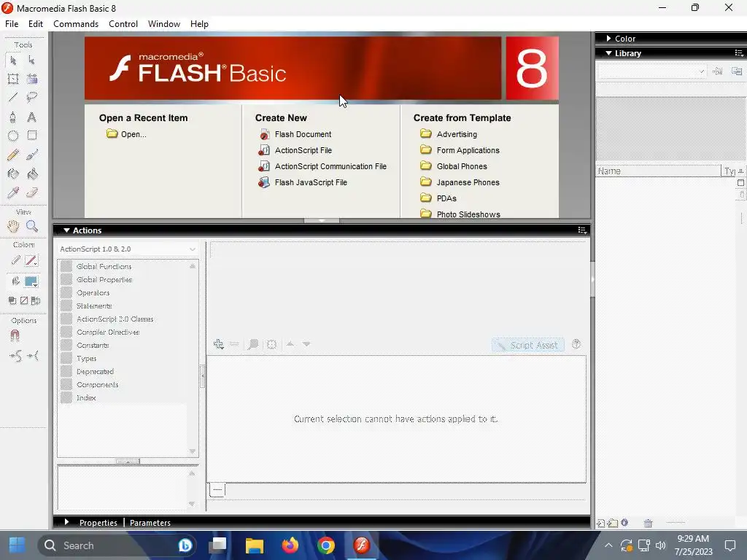747x560 pixels.
Task: Create a new Flash JavaScript File
Action: pos(303,182)
